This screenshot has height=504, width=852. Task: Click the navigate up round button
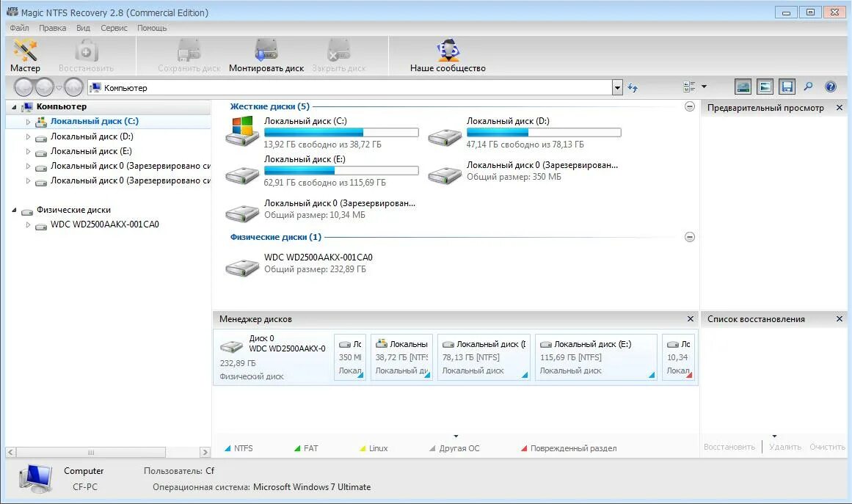tap(73, 87)
